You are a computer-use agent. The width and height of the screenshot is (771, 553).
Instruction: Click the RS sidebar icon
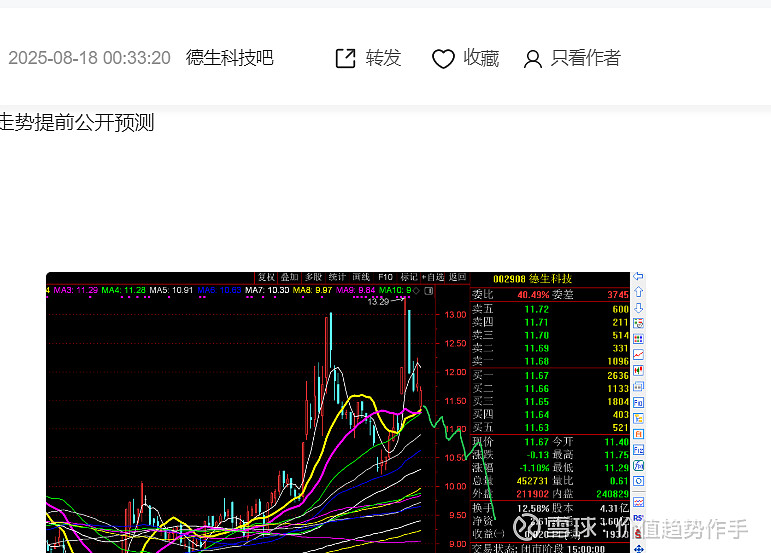638,518
